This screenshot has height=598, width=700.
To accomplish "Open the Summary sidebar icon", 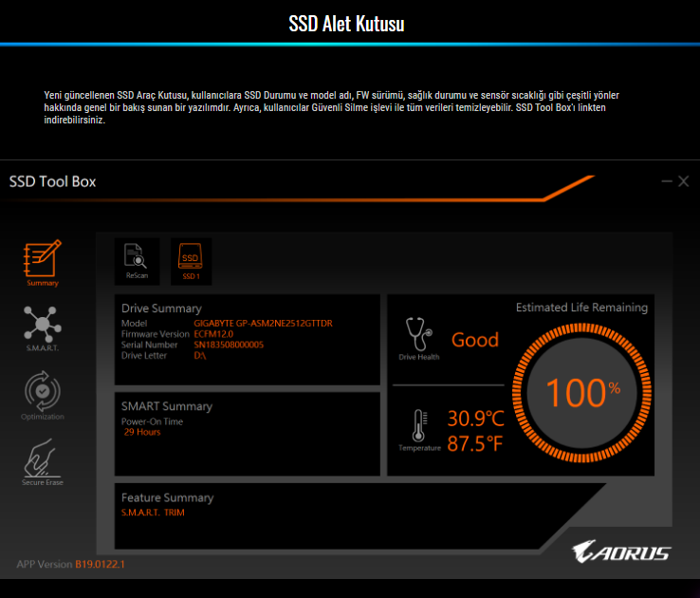I will pos(42,260).
